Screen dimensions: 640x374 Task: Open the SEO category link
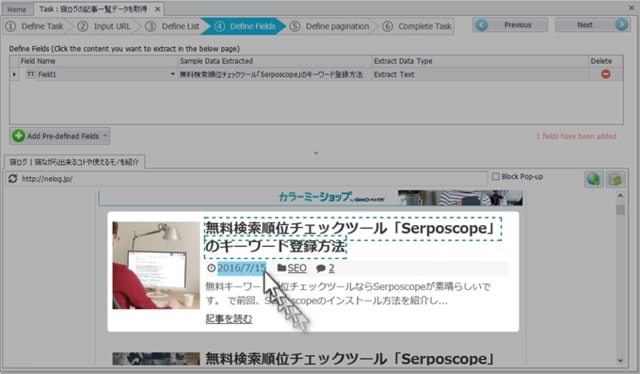(297, 268)
